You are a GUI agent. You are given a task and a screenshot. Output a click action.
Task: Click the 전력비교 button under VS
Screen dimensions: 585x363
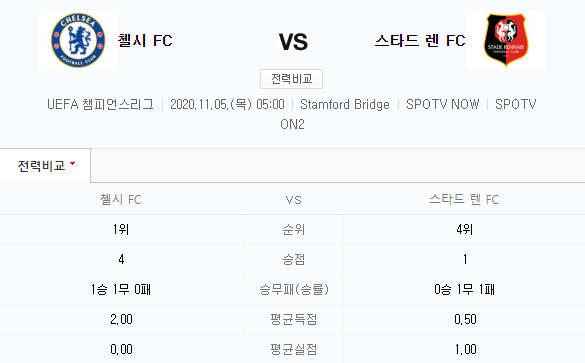[x=291, y=79]
